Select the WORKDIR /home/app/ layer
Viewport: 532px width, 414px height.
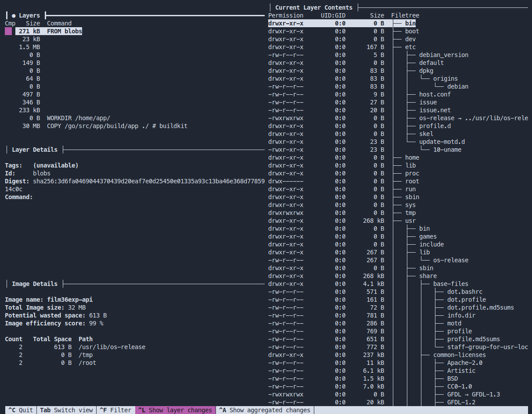tap(78, 118)
